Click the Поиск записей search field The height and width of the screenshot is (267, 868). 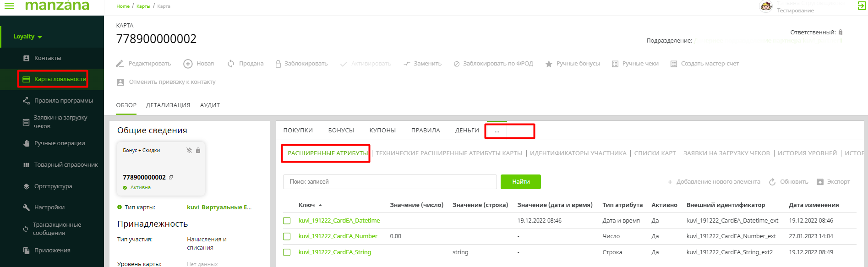coord(389,182)
